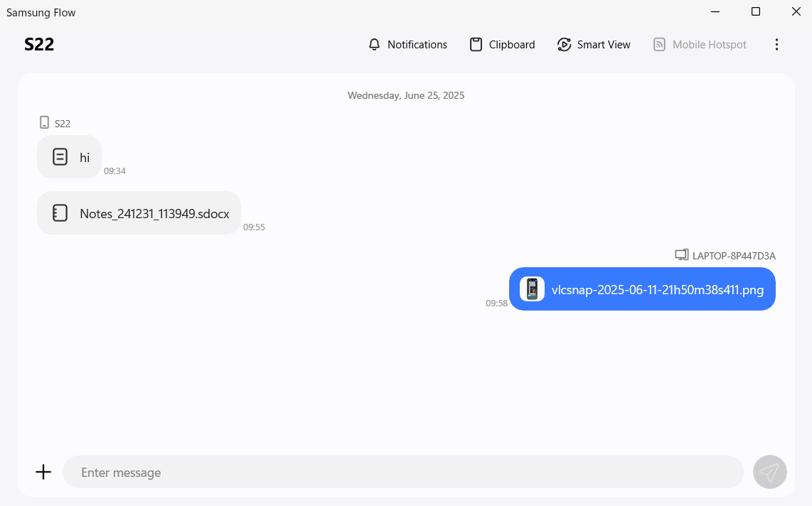This screenshot has height=506, width=812.
Task: Open the file Notes_241231_113949.sdocx
Action: tap(139, 212)
